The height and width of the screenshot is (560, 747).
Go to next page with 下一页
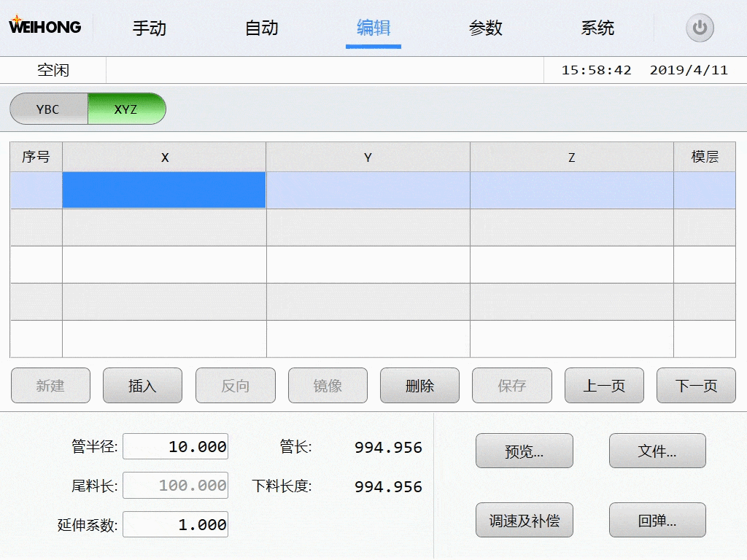point(696,385)
